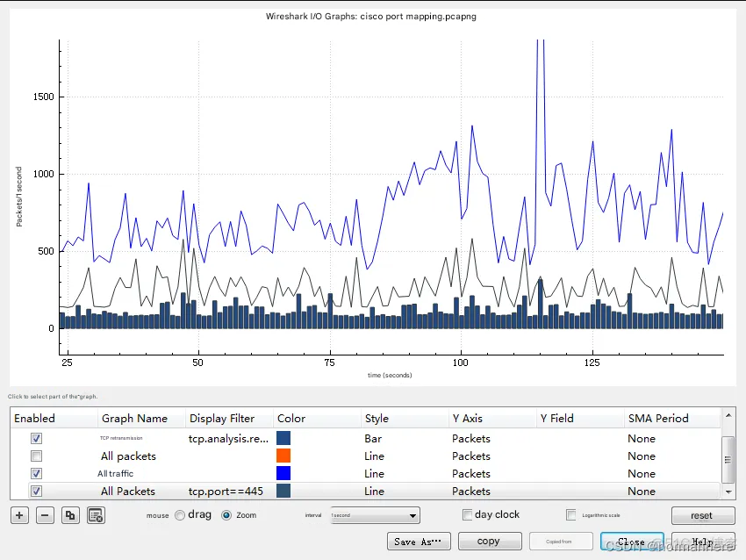Duplicate the selected graph using the copy icon

[70, 515]
